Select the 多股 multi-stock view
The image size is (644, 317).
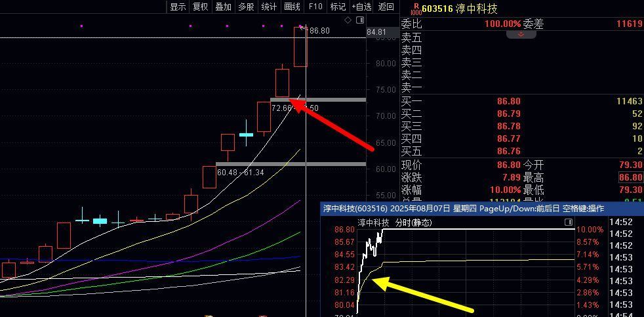point(246,7)
